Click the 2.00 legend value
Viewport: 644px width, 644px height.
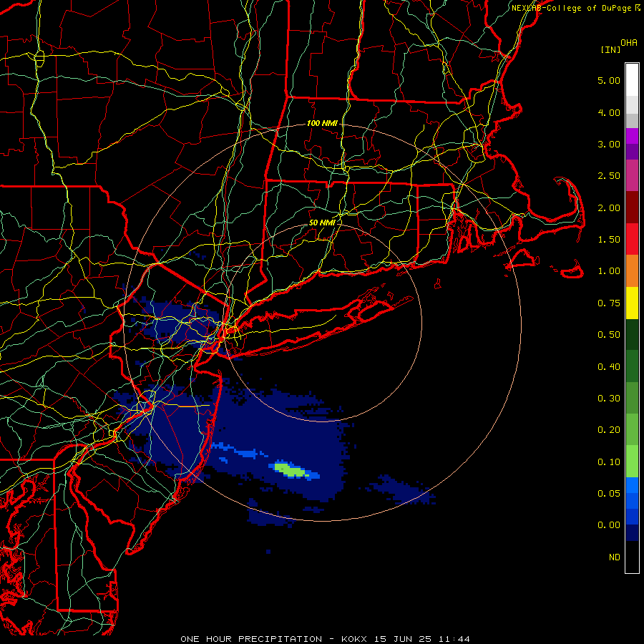[x=609, y=208]
